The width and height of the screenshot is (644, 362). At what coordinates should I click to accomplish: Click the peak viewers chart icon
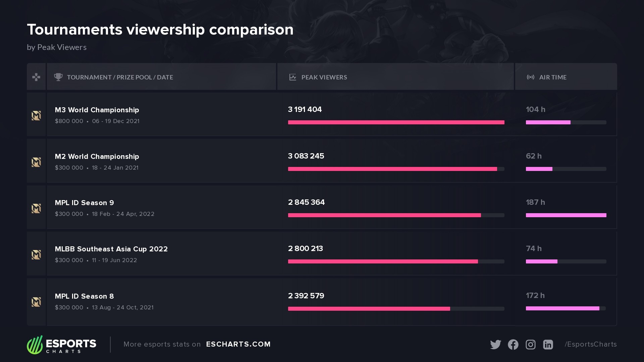292,77
